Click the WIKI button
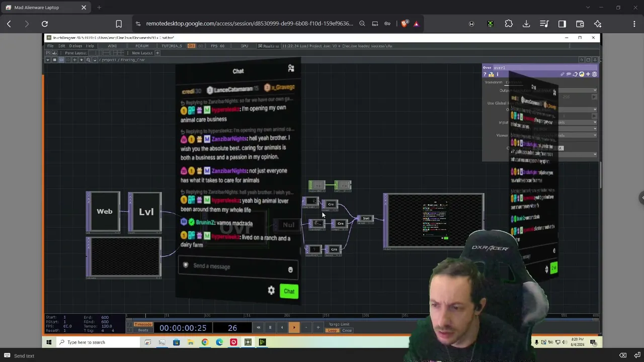This screenshot has height=362, width=644. [x=112, y=46]
